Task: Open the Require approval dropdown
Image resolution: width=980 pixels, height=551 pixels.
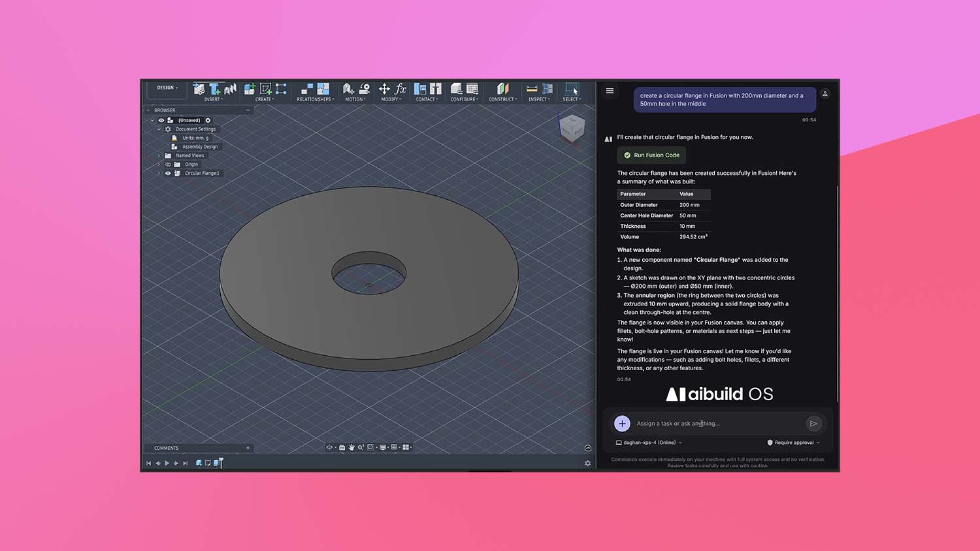Action: point(793,443)
